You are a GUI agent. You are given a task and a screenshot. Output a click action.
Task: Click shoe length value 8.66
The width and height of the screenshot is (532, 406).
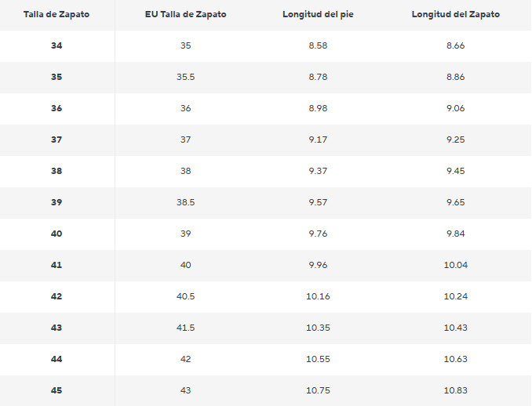[x=456, y=45]
